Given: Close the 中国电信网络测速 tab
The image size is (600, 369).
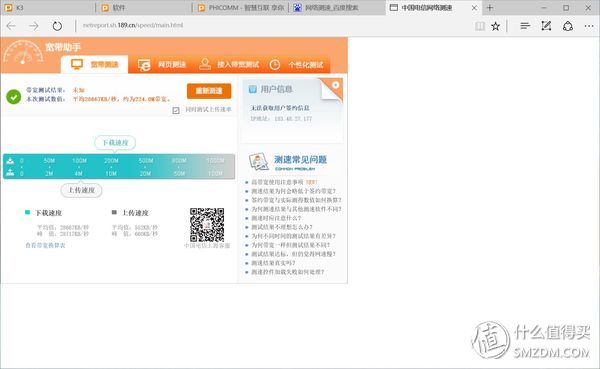Looking at the screenshot, I should [474, 8].
